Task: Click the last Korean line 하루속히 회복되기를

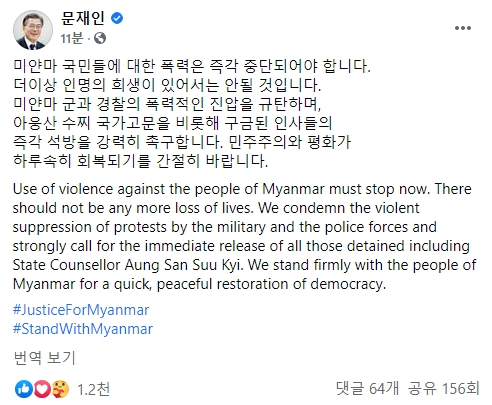Action: tap(140, 161)
